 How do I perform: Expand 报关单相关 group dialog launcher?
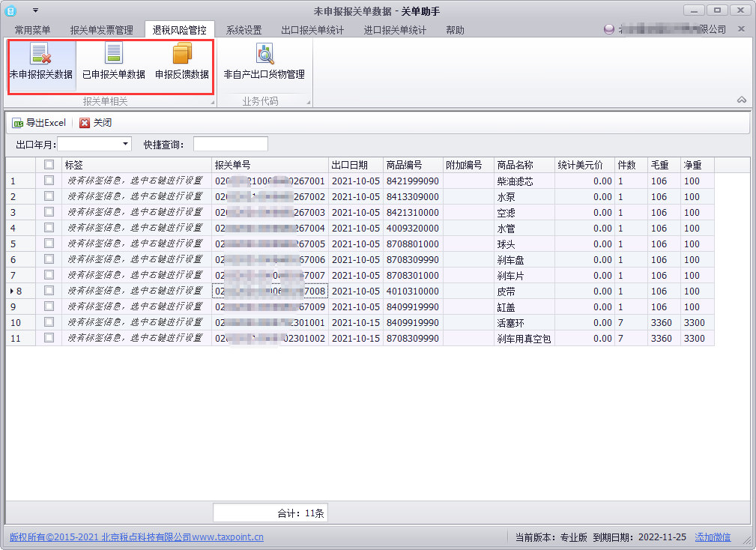point(212,103)
